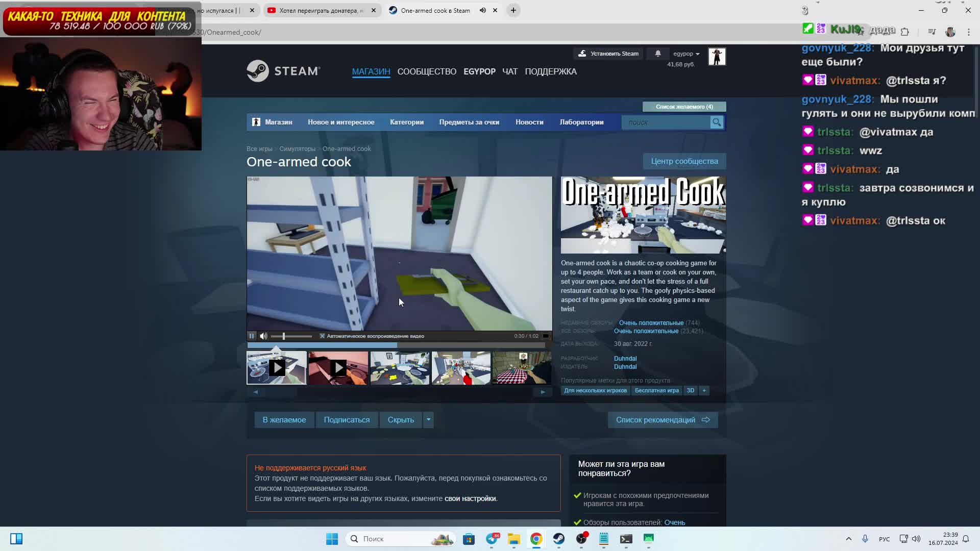Screen dimensions: 980x551
Task: Open Chrome extensions puzzle icon
Action: [905, 32]
